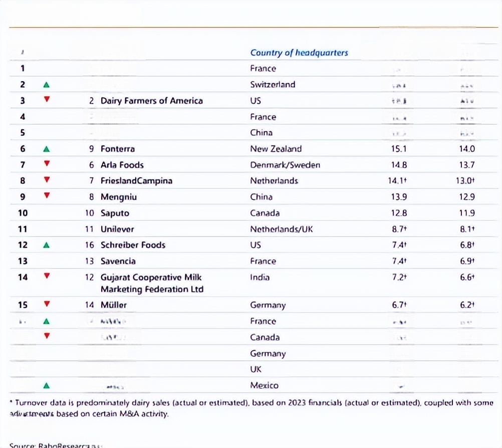
Task: Select the "New Zealand" country cell
Action: click(276, 149)
